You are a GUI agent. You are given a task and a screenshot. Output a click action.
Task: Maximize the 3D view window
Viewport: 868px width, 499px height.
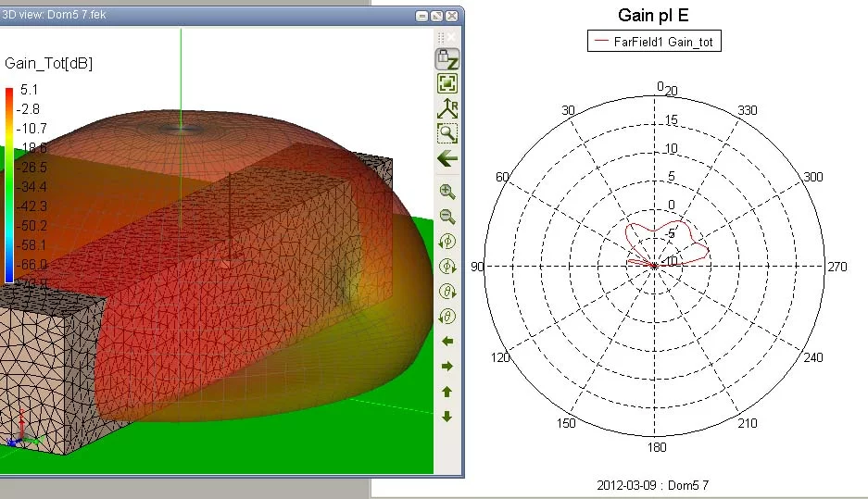coord(437,17)
